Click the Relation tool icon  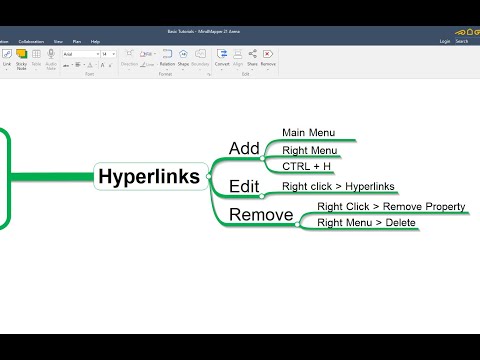pyautogui.click(x=167, y=54)
